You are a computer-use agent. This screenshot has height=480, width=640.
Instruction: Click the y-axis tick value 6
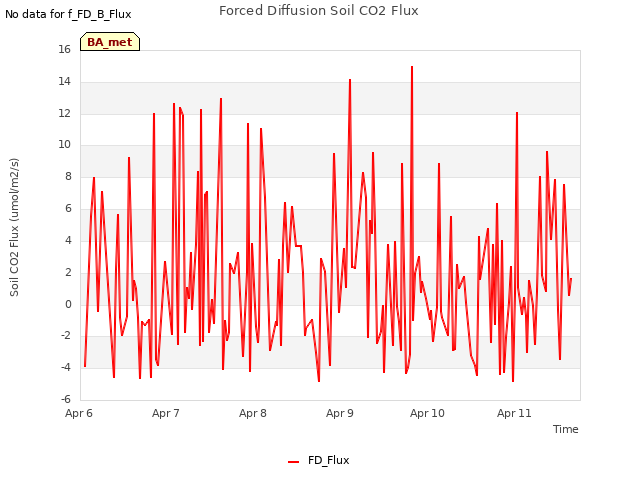click(68, 209)
